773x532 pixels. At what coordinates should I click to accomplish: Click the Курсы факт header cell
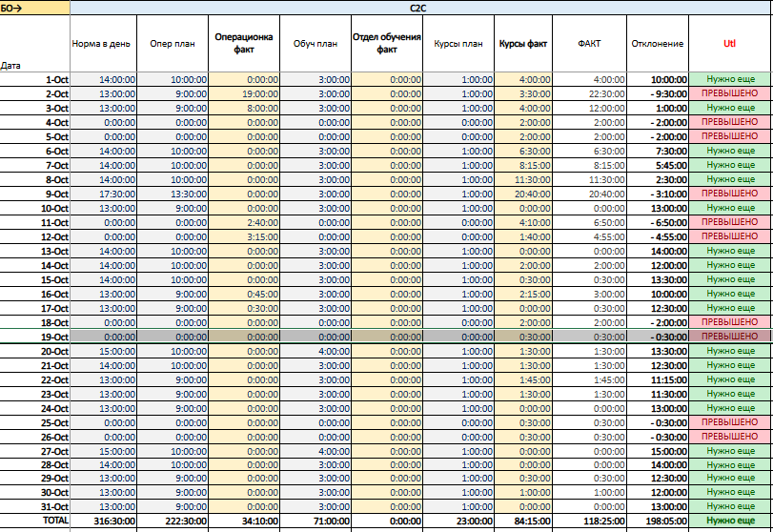click(x=523, y=44)
